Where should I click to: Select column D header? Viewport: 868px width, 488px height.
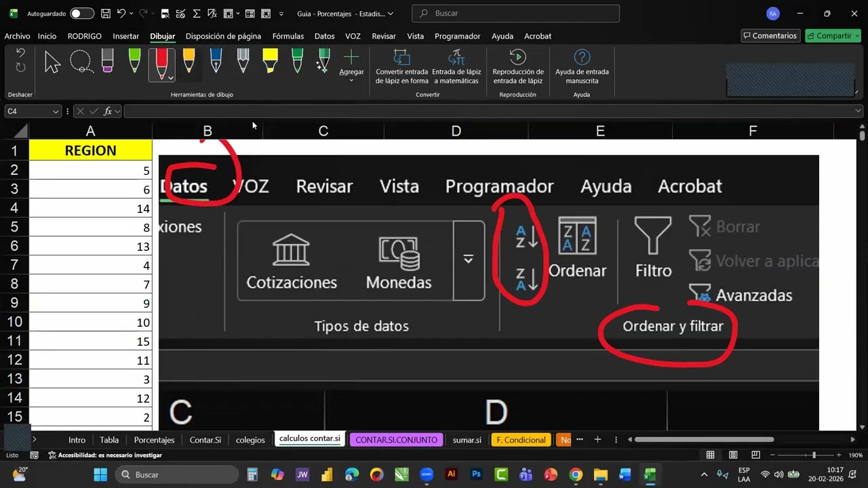[x=456, y=131]
